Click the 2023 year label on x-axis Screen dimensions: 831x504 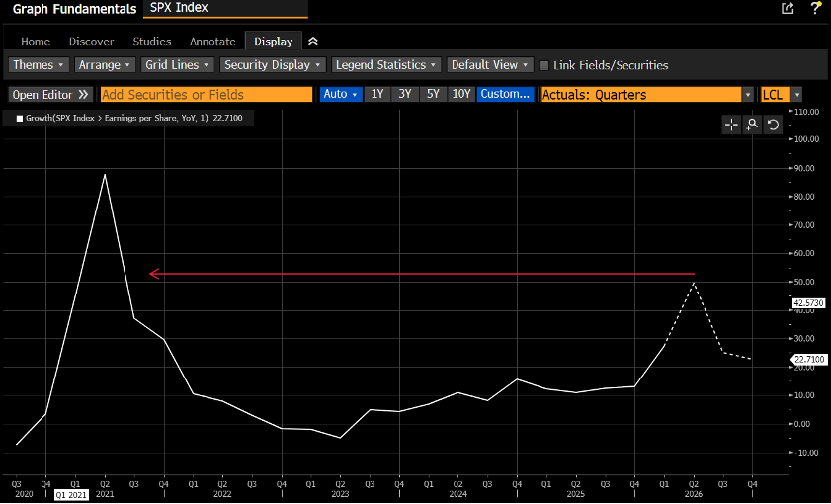tap(340, 494)
